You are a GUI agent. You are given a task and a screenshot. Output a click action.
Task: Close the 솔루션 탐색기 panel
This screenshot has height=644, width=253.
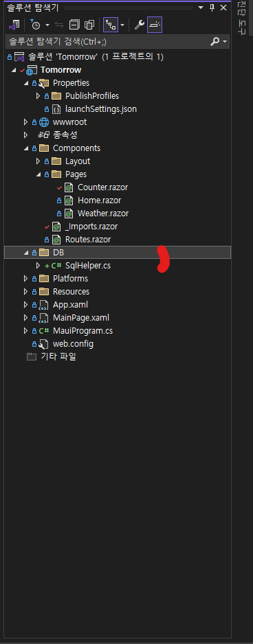tap(223, 8)
